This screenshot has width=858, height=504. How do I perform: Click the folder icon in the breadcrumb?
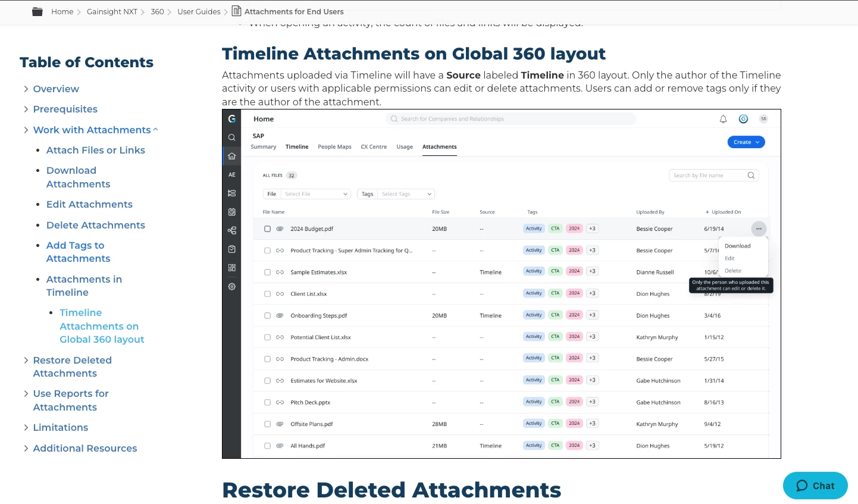point(37,11)
